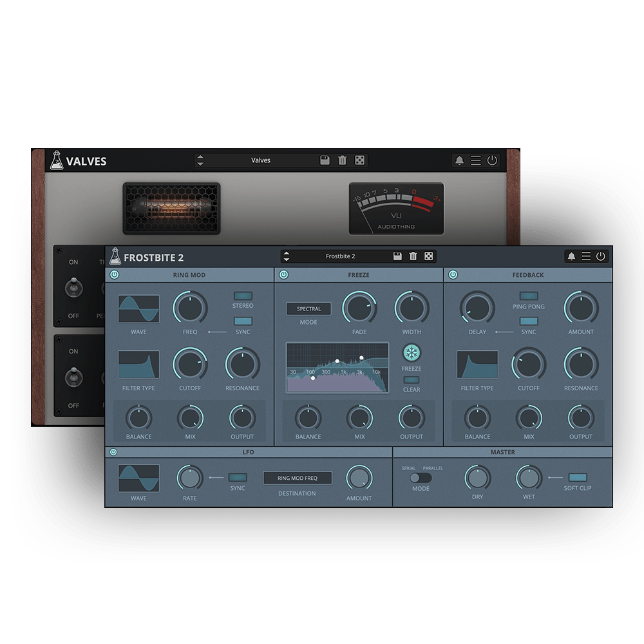
Task: Randomize with dice icon in Frostbite 2
Action: click(x=428, y=256)
